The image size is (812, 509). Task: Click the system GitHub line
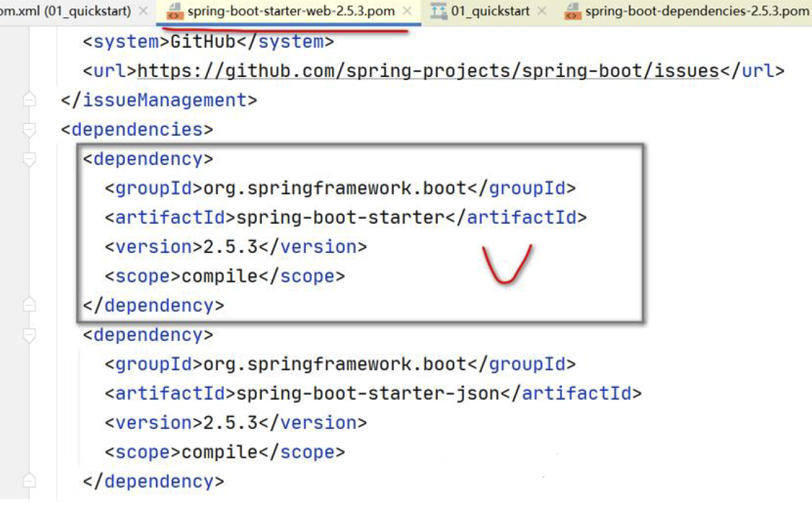click(209, 42)
